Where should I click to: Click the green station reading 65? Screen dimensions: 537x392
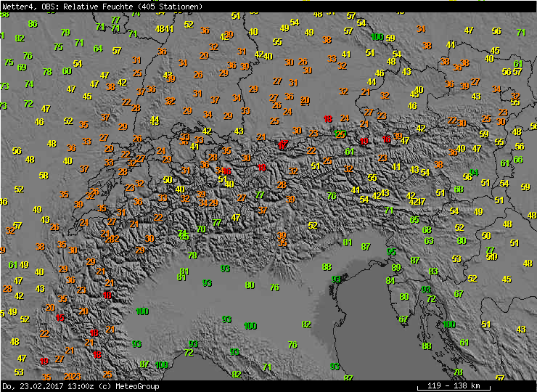pos(414,220)
